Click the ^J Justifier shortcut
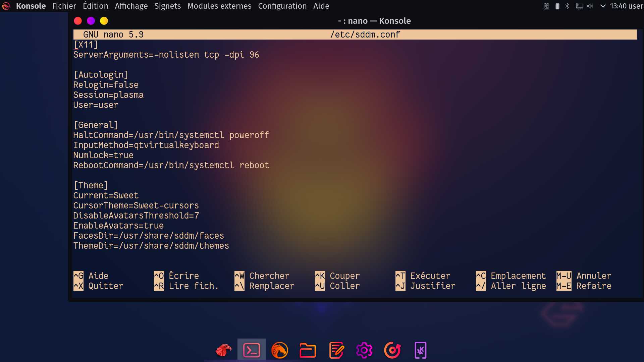Screen dimensions: 644x362 (x=425, y=286)
